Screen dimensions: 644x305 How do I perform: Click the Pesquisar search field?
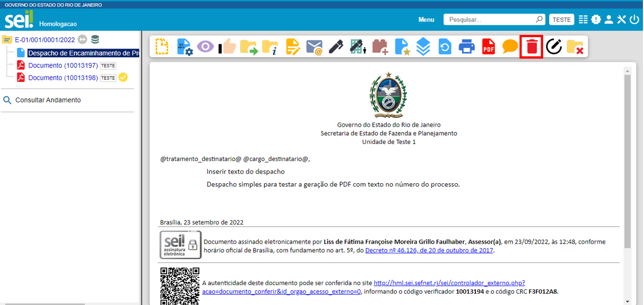(x=490, y=19)
